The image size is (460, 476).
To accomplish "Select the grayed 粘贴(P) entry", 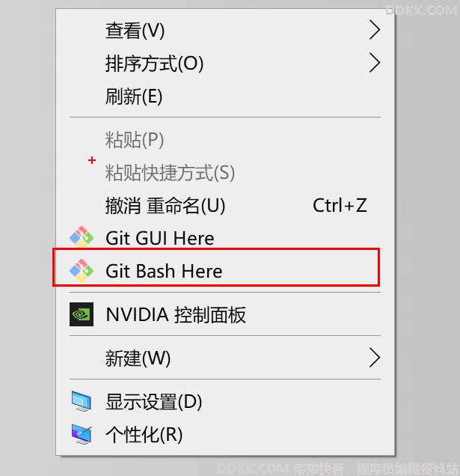I will tap(225, 140).
